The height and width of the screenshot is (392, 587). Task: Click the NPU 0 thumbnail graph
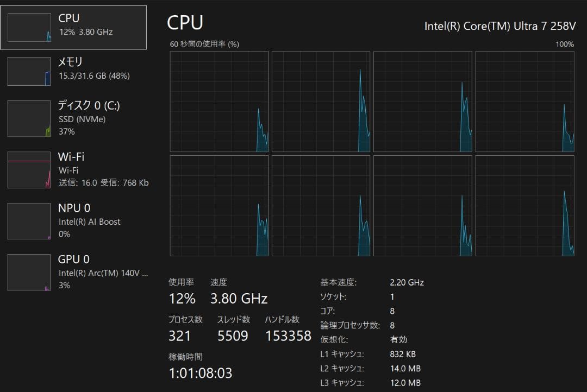point(29,221)
